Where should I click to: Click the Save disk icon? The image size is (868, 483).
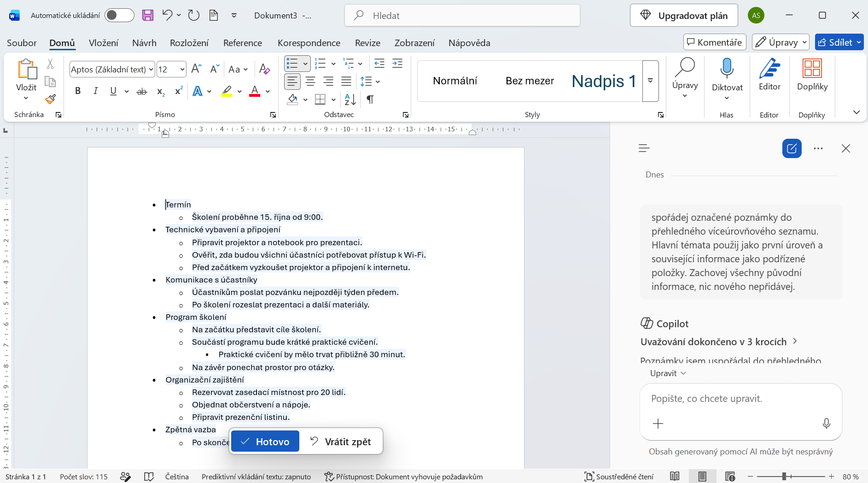click(x=148, y=15)
